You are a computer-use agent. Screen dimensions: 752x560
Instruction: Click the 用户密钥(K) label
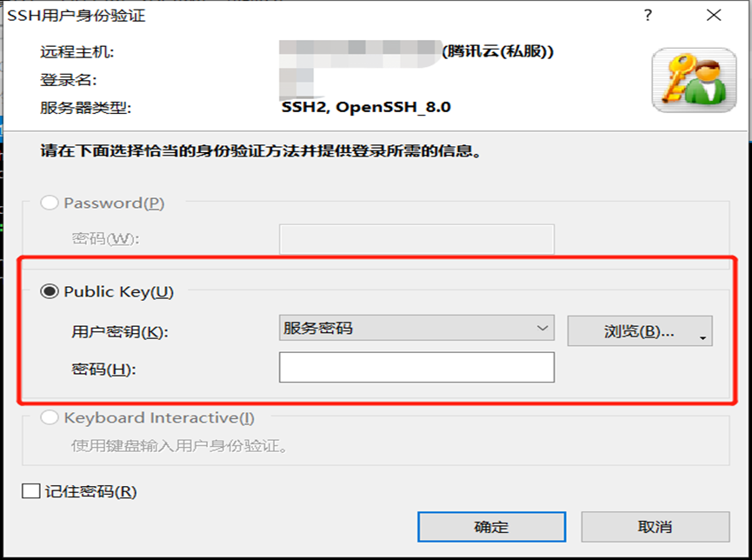click(120, 331)
